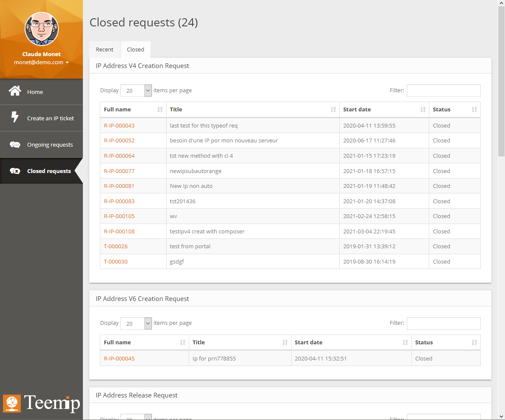This screenshot has height=420, width=505.
Task: Open IPv6 items per page dropdown
Action: pyautogui.click(x=136, y=324)
